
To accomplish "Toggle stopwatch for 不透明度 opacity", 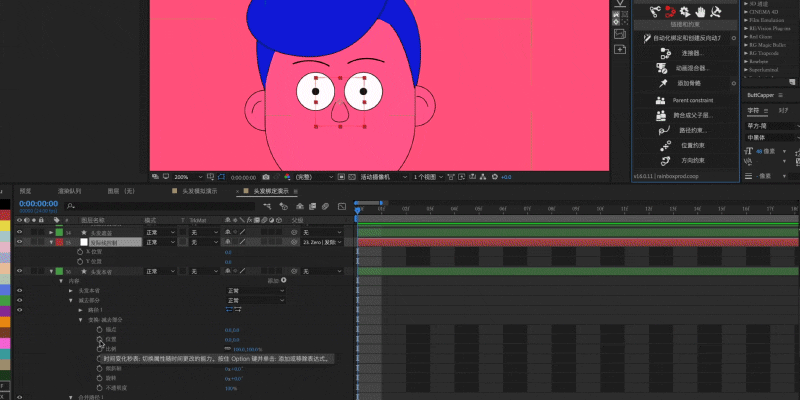I will click(x=100, y=388).
